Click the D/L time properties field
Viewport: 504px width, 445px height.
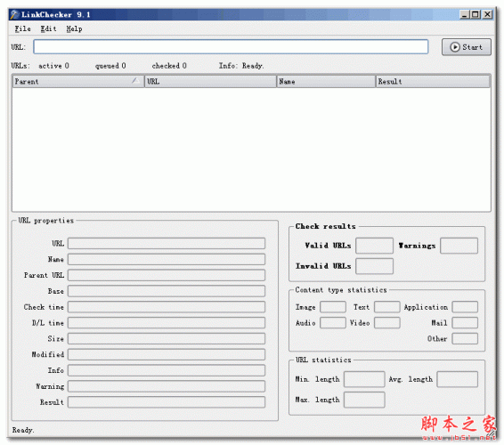pos(167,322)
